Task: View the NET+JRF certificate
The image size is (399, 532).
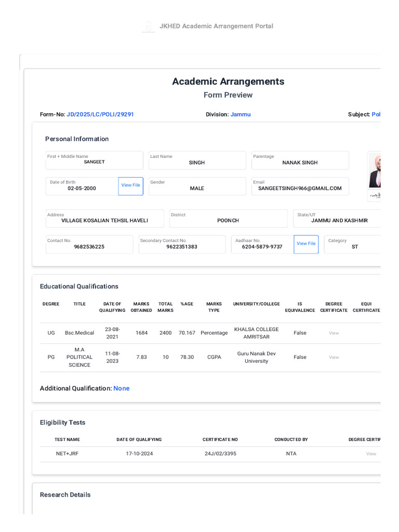Action: click(371, 454)
